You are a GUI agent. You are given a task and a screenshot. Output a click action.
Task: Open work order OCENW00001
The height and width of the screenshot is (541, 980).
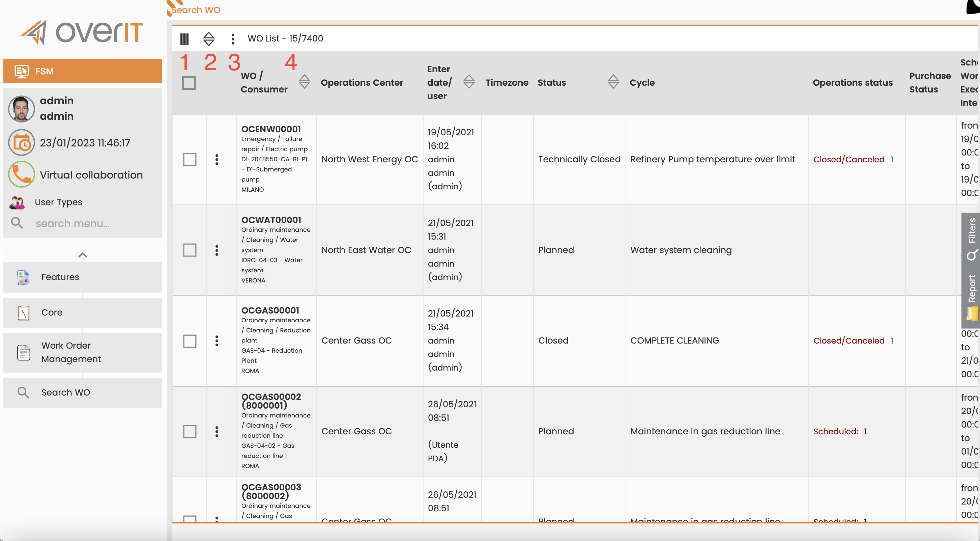point(271,129)
